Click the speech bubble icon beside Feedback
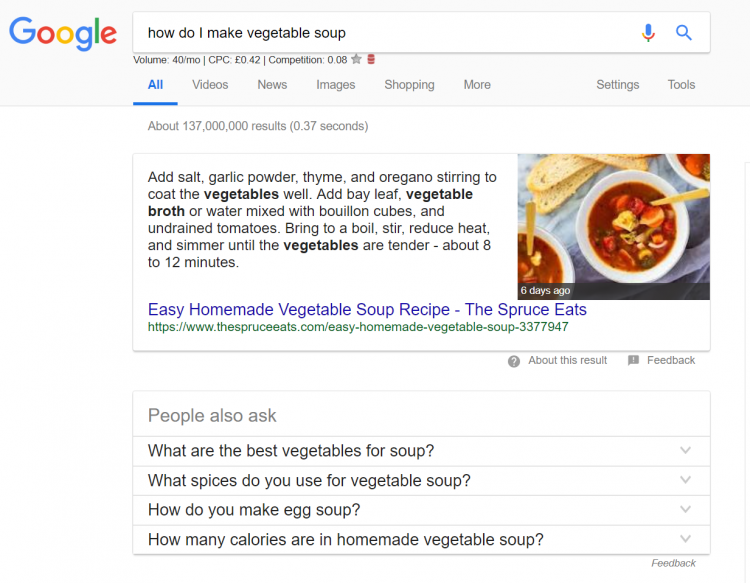750x583 pixels. click(x=633, y=361)
